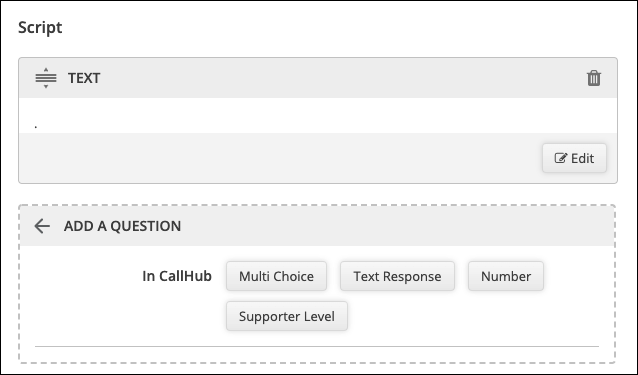Delete the TEXT block using trash icon
Image resolution: width=638 pixels, height=375 pixels.
(x=594, y=78)
